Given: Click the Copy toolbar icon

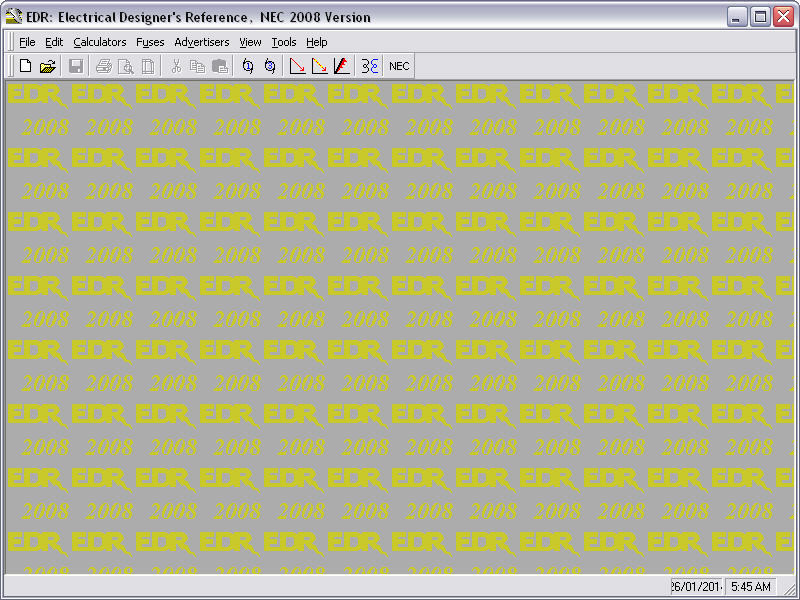Looking at the screenshot, I should (197, 66).
